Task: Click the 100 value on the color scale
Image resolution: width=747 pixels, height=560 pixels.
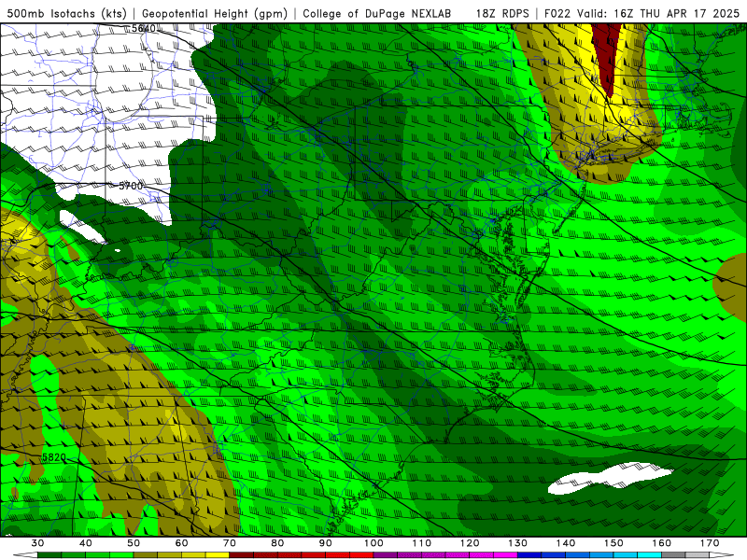Action: click(374, 543)
